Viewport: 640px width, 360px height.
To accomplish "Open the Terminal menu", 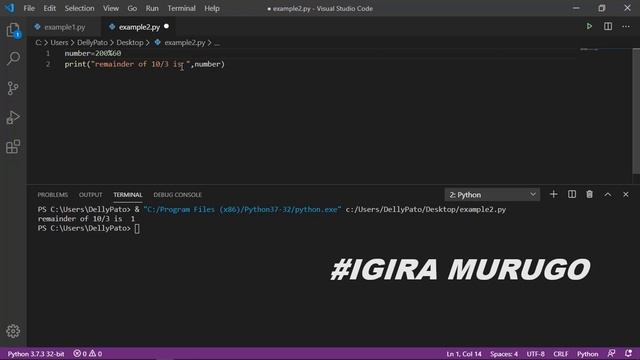I will tap(181, 8).
